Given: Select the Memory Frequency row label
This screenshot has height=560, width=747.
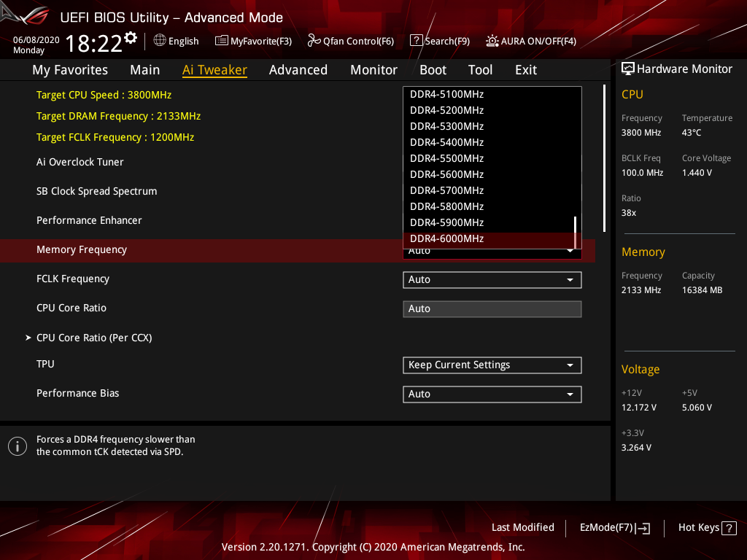Looking at the screenshot, I should pyautogui.click(x=82, y=250).
